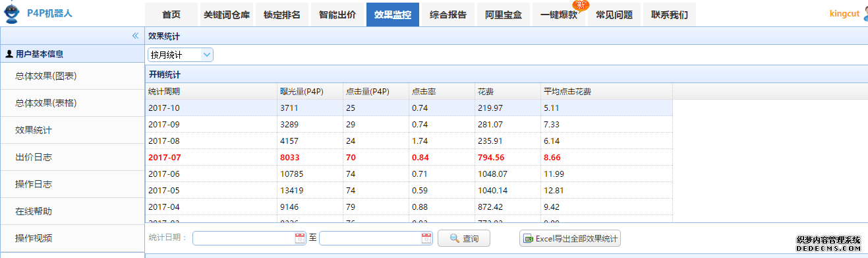
Task: Open the end date calendar picker icon
Action: click(426, 238)
